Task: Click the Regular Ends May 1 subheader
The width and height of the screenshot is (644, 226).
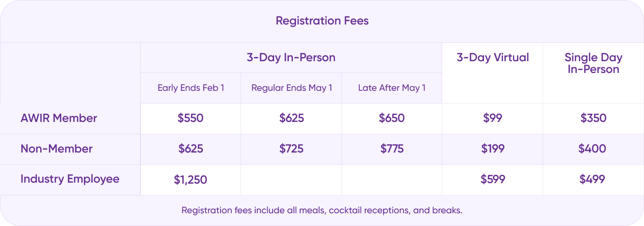Action: click(291, 88)
